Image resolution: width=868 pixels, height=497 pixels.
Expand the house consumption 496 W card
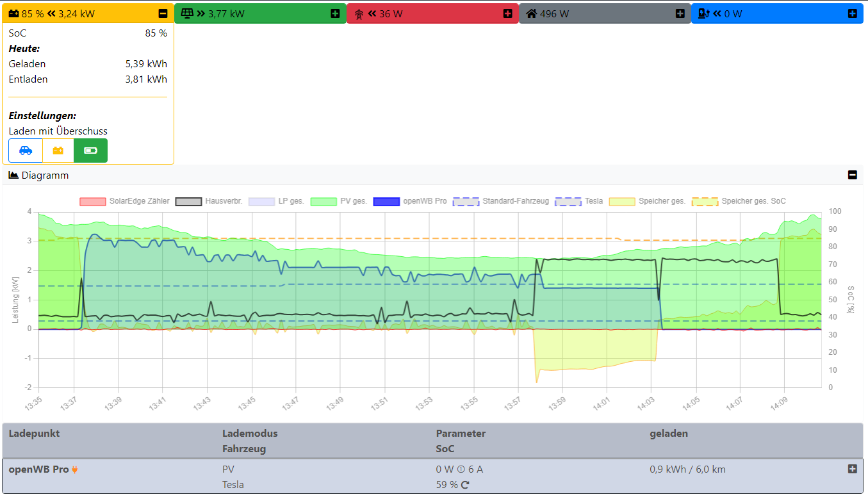click(x=680, y=13)
